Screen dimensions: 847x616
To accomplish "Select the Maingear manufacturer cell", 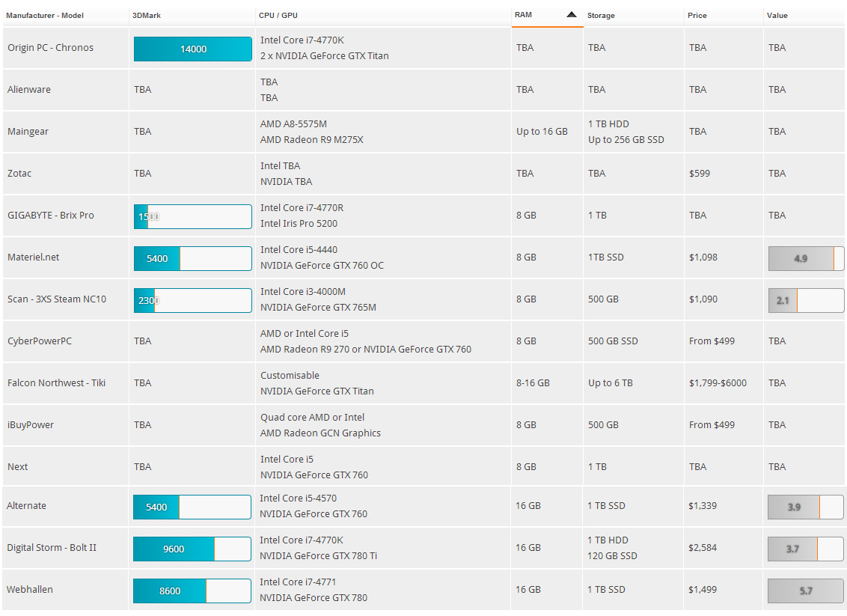I will [x=28, y=132].
